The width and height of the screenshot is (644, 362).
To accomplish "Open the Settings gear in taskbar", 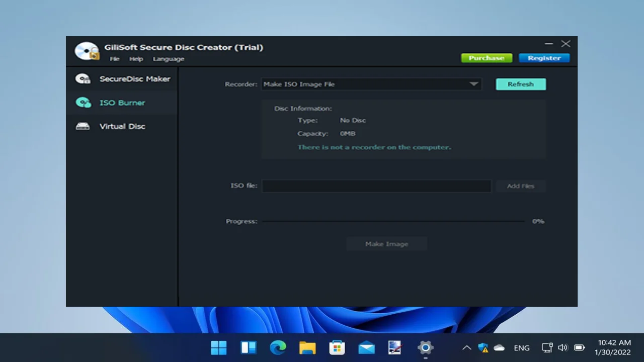I will (425, 347).
